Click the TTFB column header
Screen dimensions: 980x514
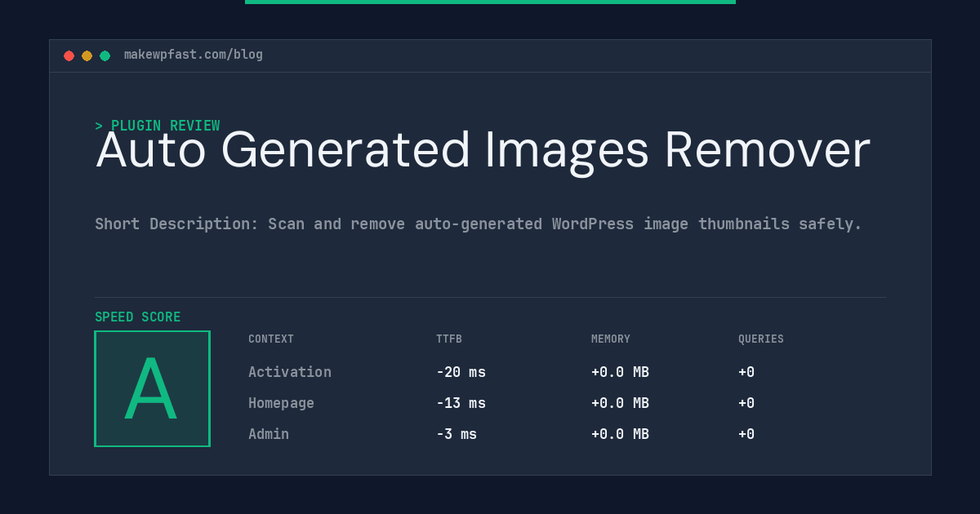[x=449, y=339]
